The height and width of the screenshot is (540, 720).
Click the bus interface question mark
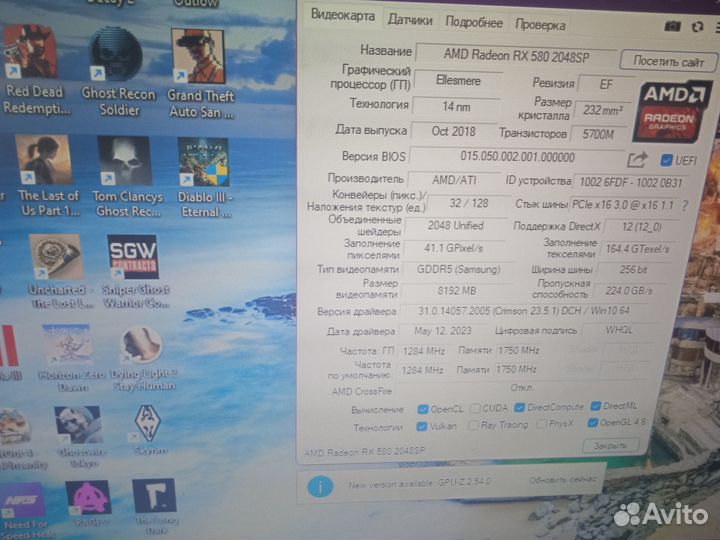click(x=685, y=206)
